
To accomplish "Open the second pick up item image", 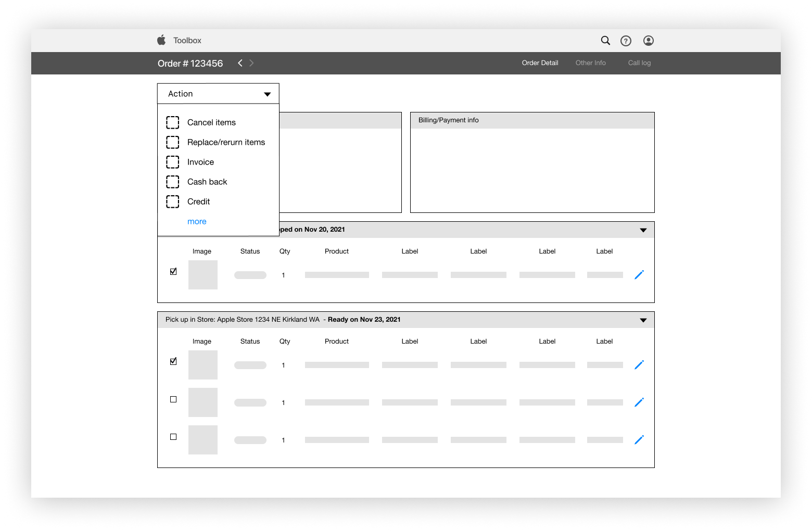I will (x=203, y=402).
